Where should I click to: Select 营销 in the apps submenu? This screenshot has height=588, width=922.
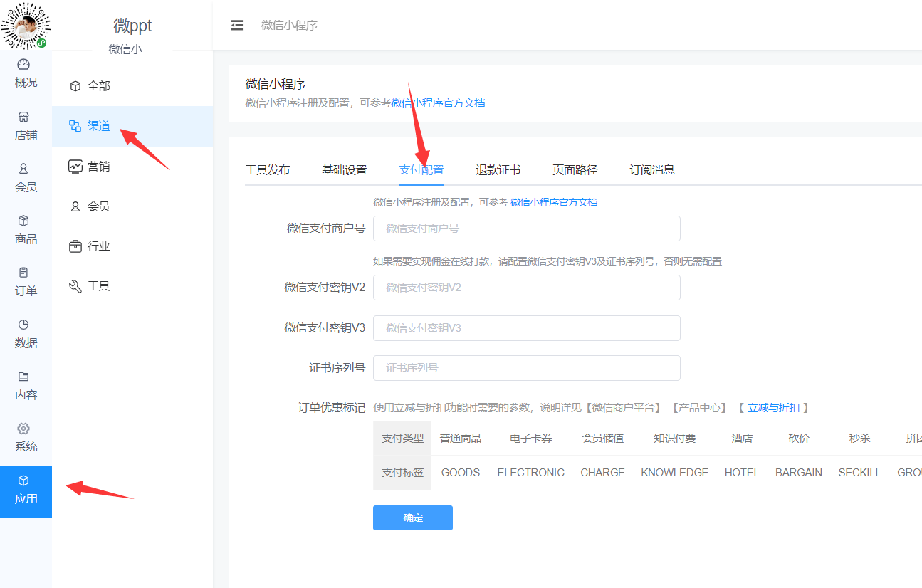tap(99, 167)
